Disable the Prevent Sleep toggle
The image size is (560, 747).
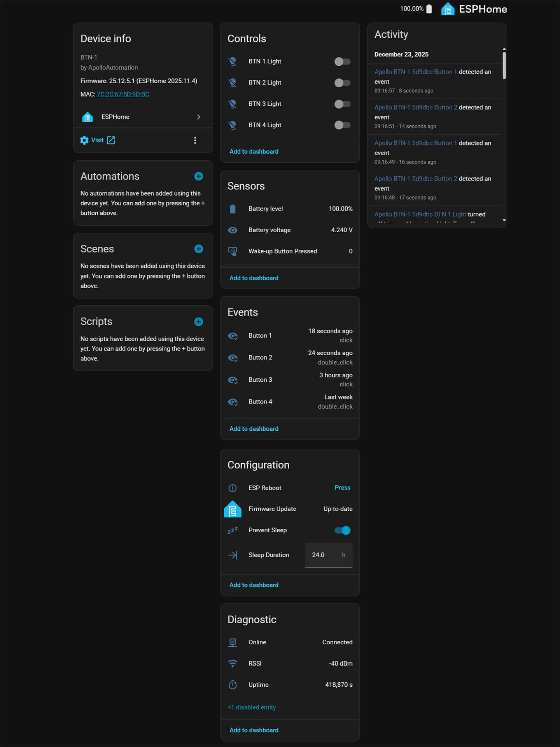(342, 530)
